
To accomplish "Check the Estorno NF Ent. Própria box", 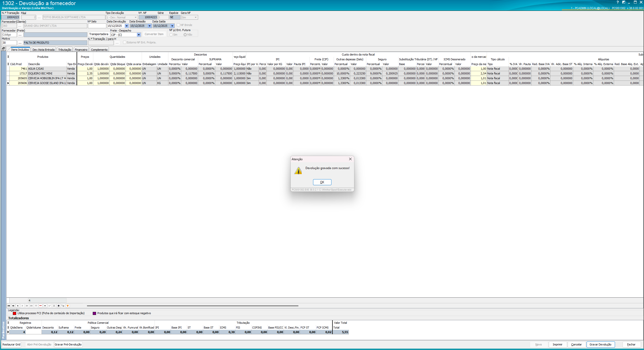I will coord(125,42).
